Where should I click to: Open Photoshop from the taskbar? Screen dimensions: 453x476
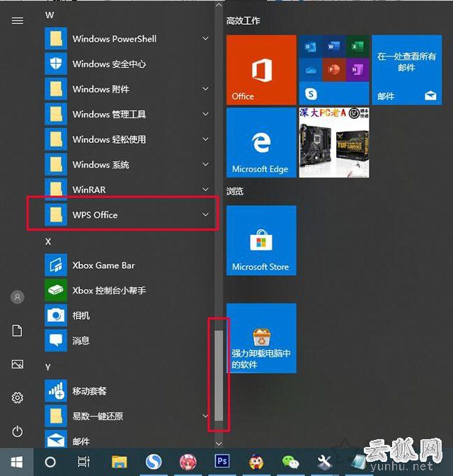pyautogui.click(x=222, y=461)
